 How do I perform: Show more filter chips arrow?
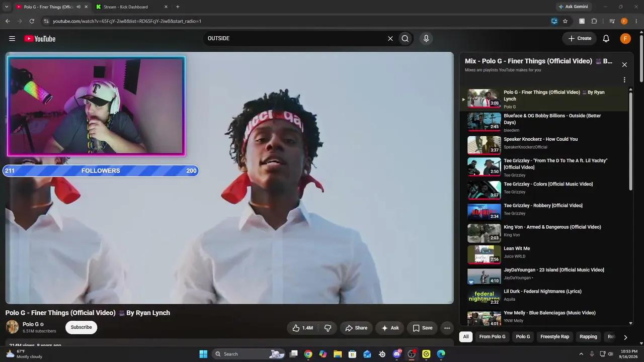625,337
